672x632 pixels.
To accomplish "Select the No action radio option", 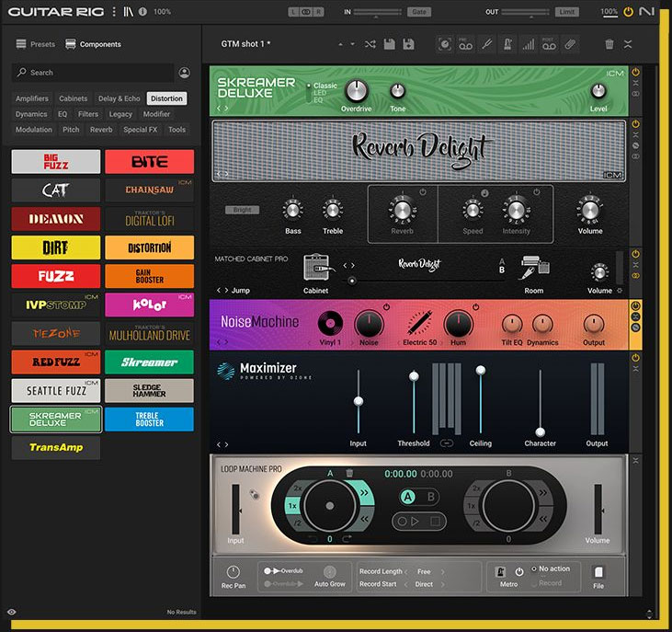I will [534, 569].
